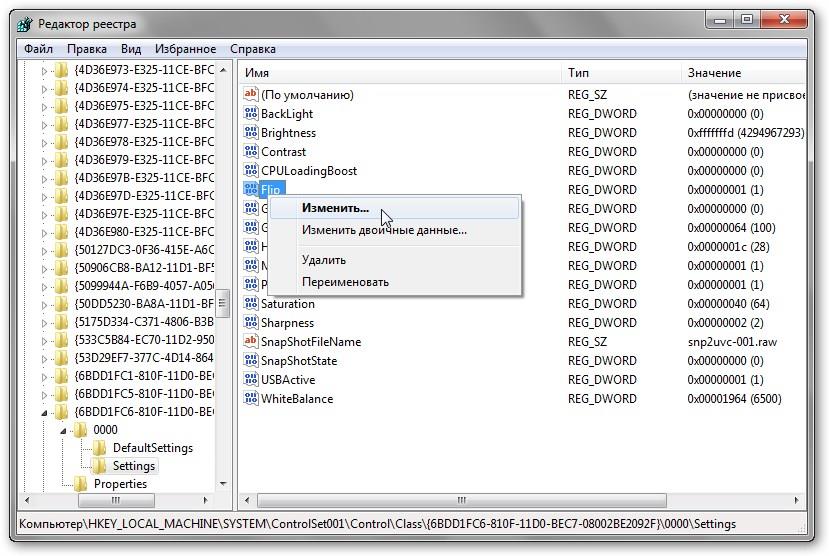The height and width of the screenshot is (556, 829).
Task: Click the tree pane vertical scrollbar thumb
Action: pos(225,301)
